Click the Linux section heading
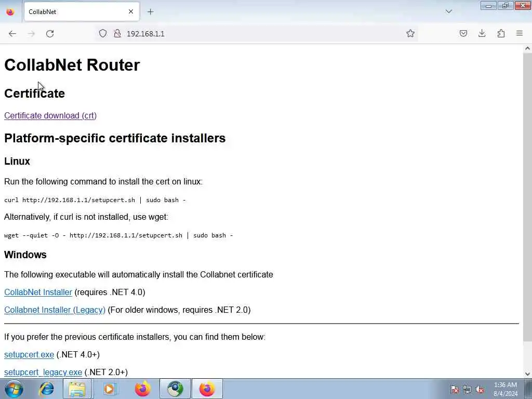532x399 pixels. coord(17,161)
